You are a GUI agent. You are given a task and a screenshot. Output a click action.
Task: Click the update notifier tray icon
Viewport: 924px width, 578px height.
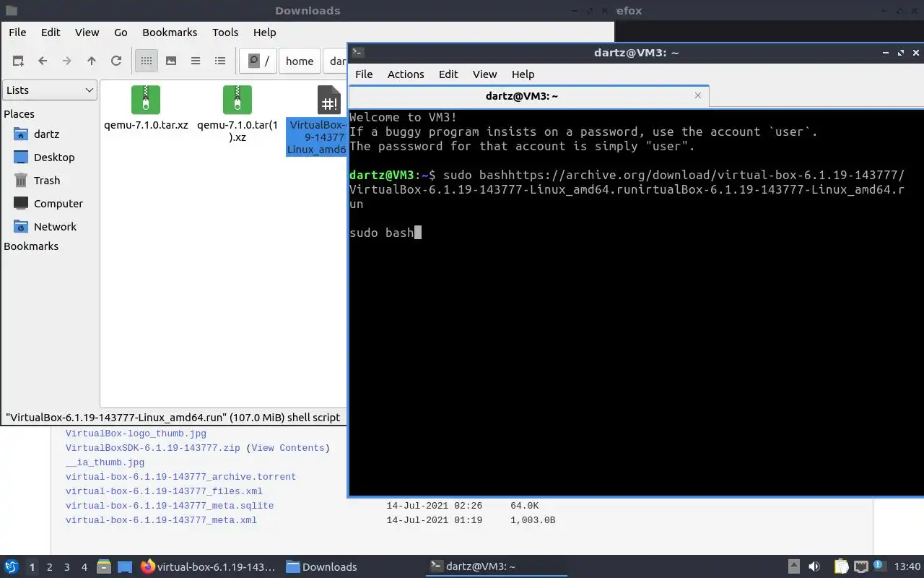[x=880, y=567]
